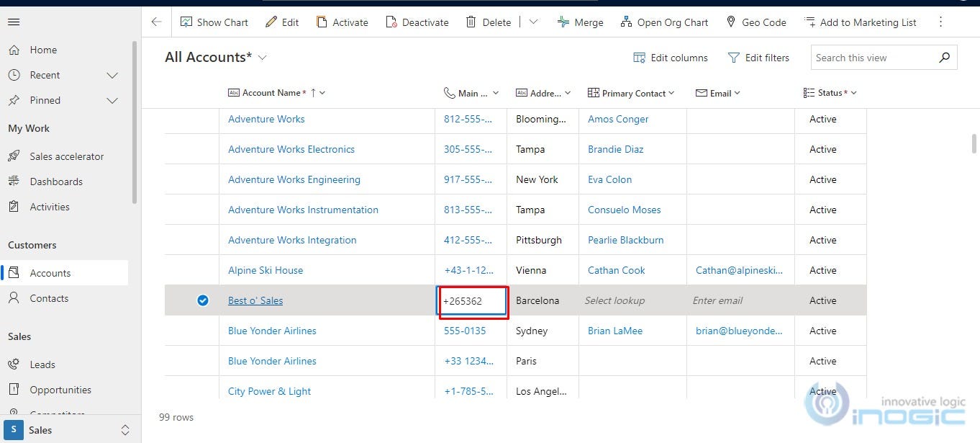Click the Delete command
The width and height of the screenshot is (980, 443).
489,22
